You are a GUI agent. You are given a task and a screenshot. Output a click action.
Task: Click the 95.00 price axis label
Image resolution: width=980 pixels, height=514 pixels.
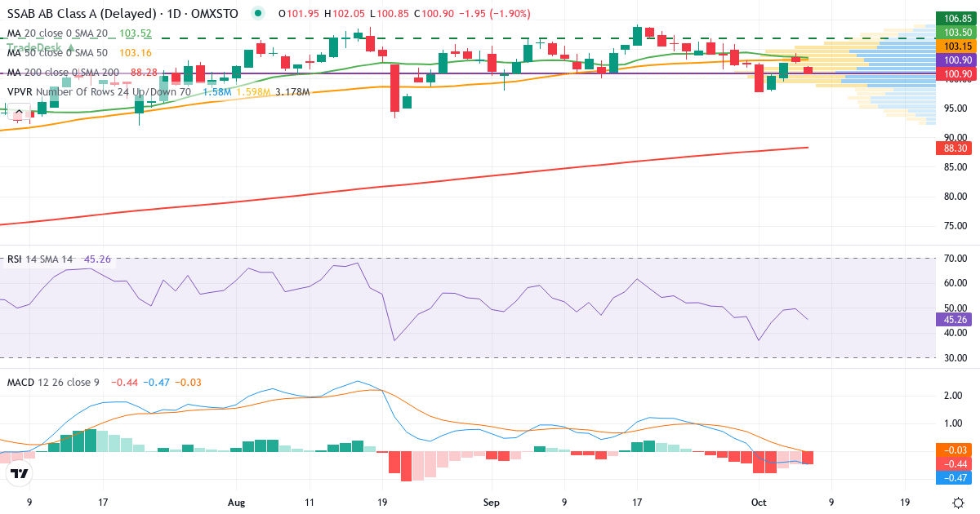point(955,109)
